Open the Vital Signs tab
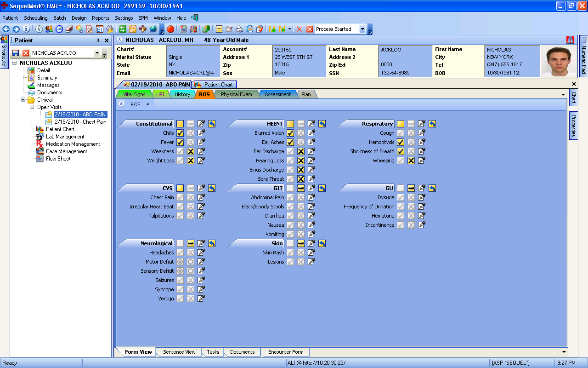This screenshot has height=368, width=588. tap(134, 94)
